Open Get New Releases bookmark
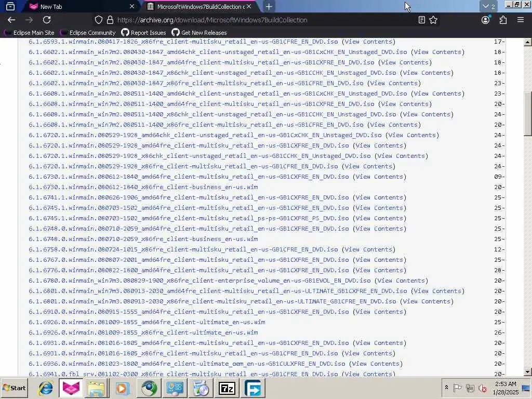This screenshot has height=399, width=532. point(199,33)
